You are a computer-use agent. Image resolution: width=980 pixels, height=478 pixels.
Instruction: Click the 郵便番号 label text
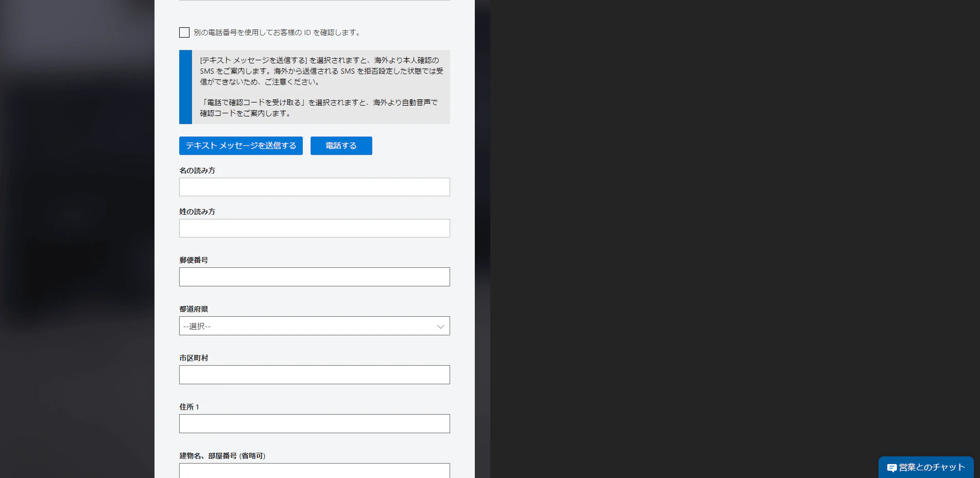(194, 260)
